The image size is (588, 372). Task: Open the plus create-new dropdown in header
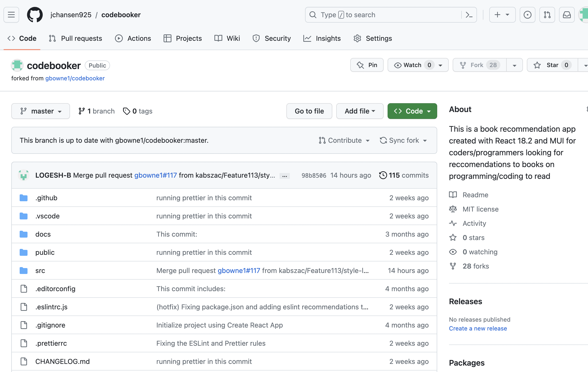502,15
